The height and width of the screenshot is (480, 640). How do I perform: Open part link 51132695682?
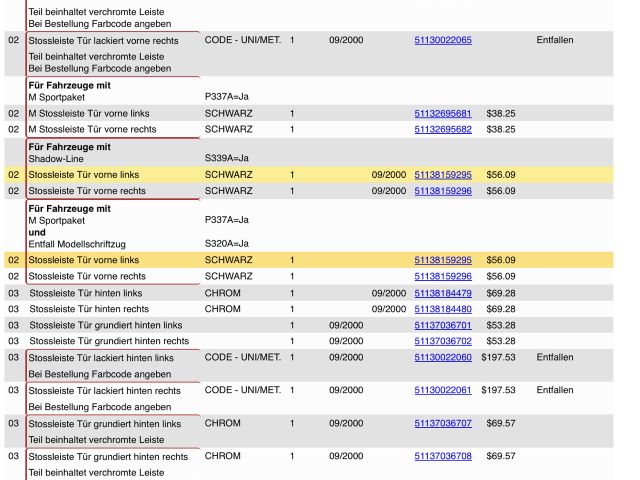443,130
